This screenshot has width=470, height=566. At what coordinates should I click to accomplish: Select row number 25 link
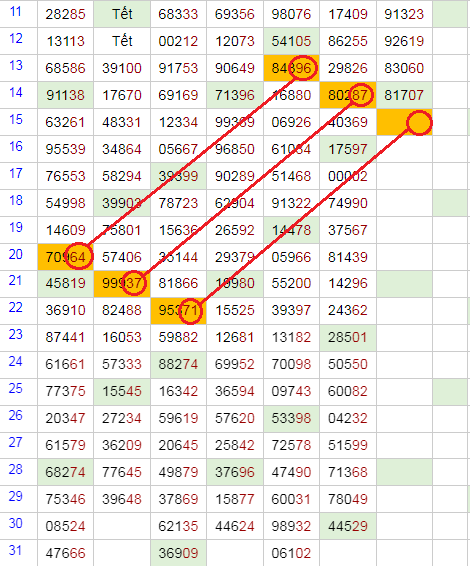16,389
